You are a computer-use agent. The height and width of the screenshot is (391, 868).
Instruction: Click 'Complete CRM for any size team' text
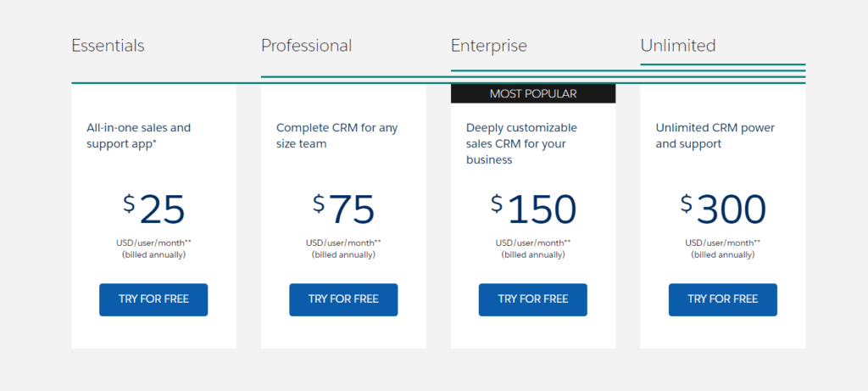[x=337, y=136]
